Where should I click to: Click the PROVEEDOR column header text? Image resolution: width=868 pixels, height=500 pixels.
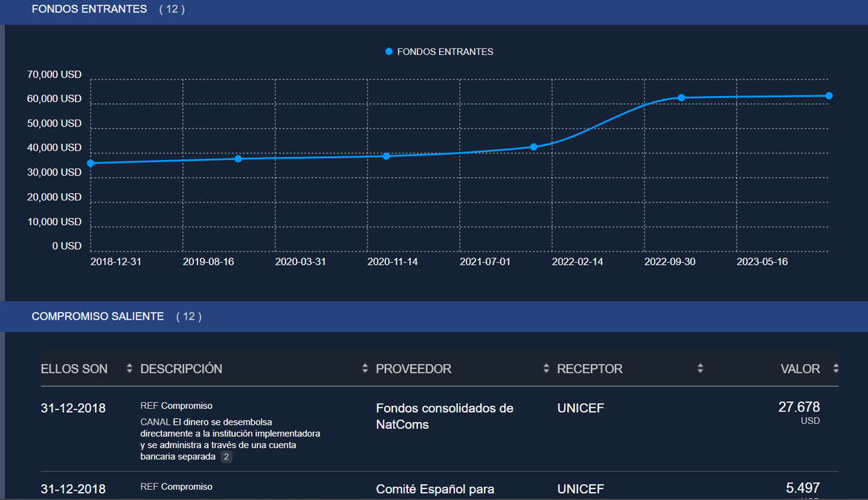point(414,369)
